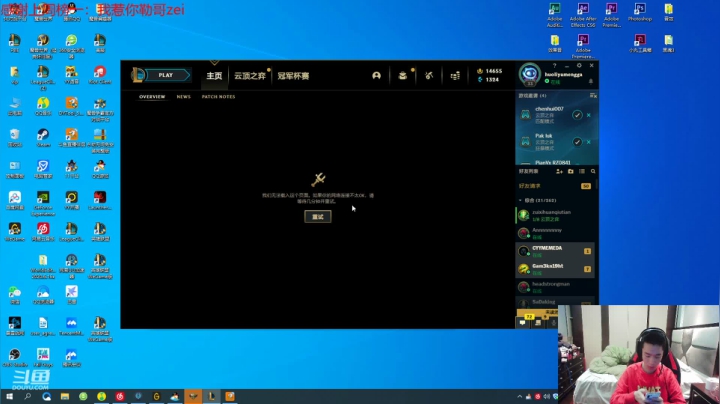Open the Profile icon in client nav bar
720x404 pixels.
(377, 76)
